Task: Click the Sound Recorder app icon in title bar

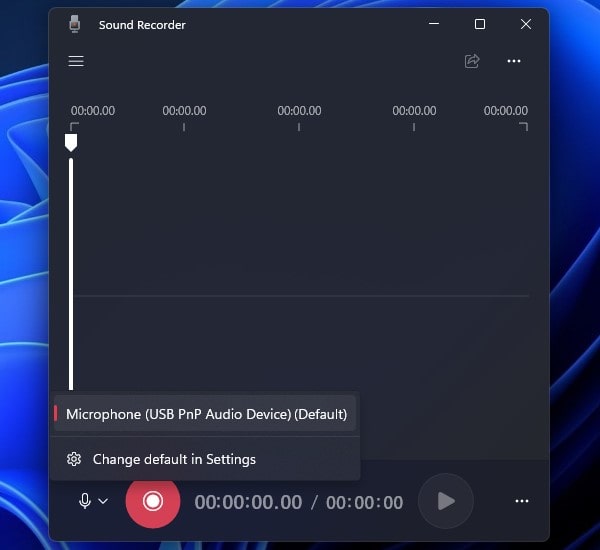Action: point(75,24)
